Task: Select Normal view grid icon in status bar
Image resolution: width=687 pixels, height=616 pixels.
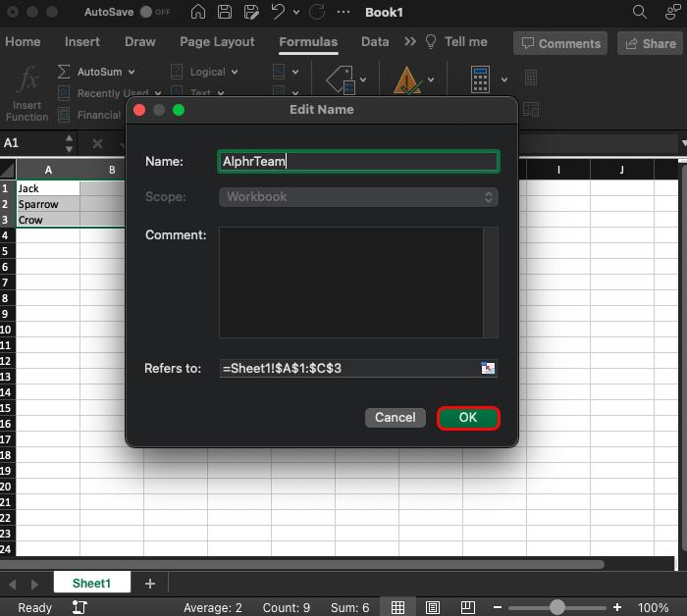Action: 397,607
